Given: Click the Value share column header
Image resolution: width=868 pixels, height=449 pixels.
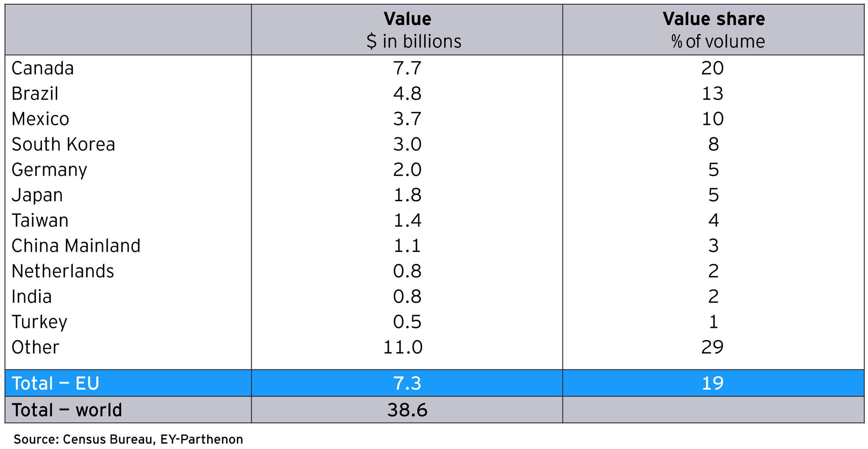Looking at the screenshot, I should 713,19.
